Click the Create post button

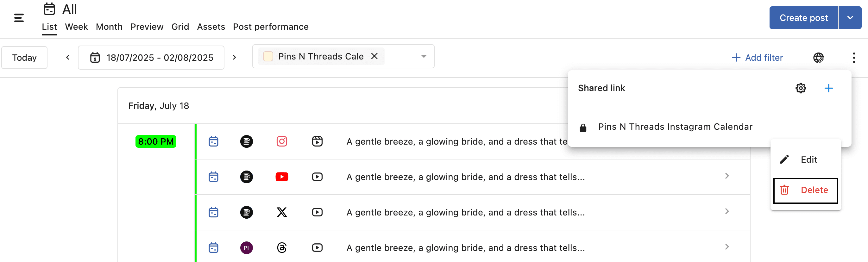point(803,18)
